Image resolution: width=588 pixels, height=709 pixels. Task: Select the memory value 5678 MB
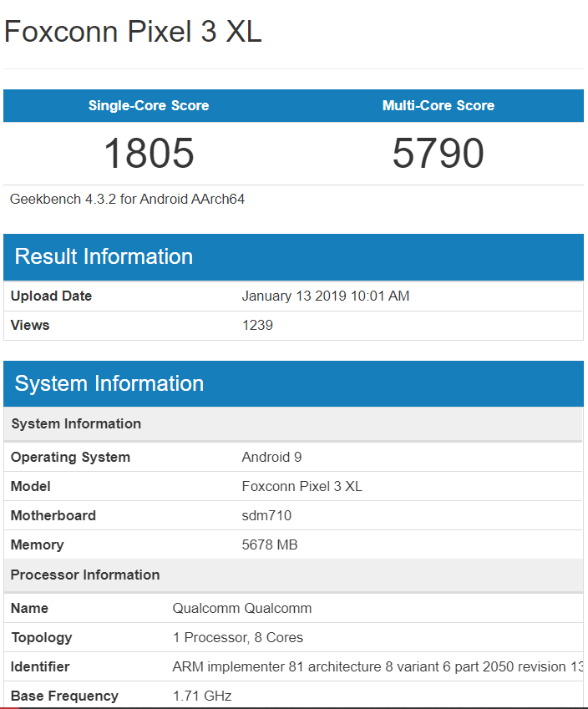270,544
